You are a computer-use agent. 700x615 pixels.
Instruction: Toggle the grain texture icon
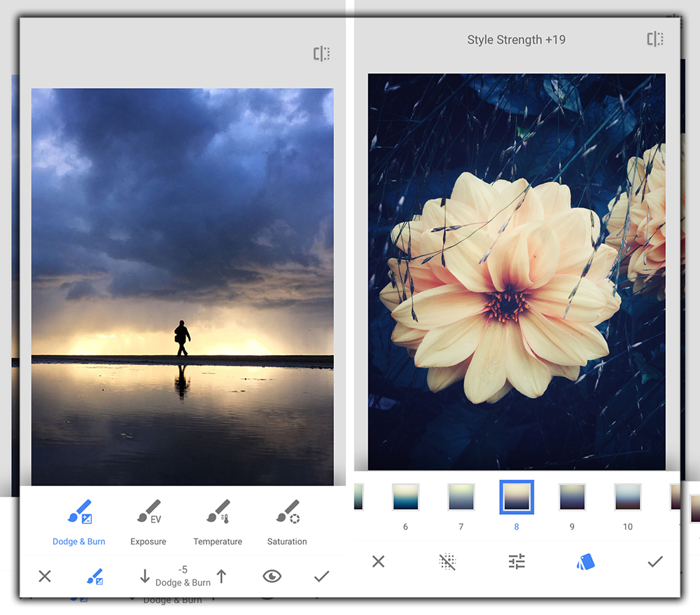(x=447, y=561)
